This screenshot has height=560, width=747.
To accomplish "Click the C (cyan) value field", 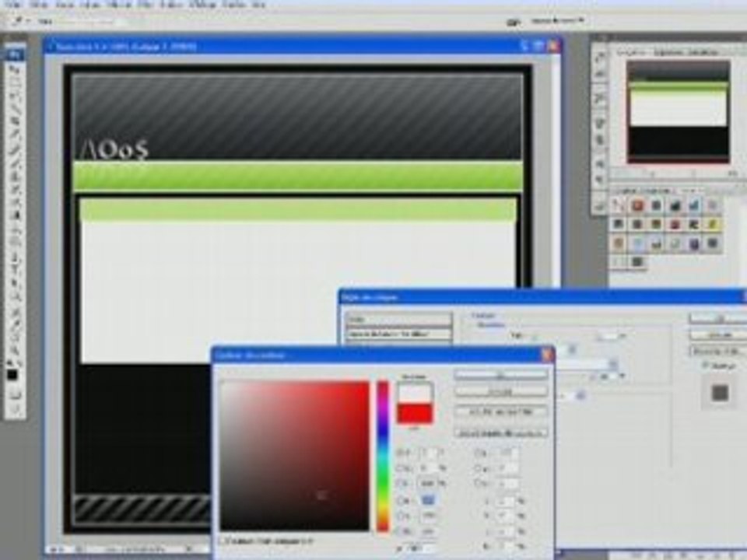I will [504, 501].
